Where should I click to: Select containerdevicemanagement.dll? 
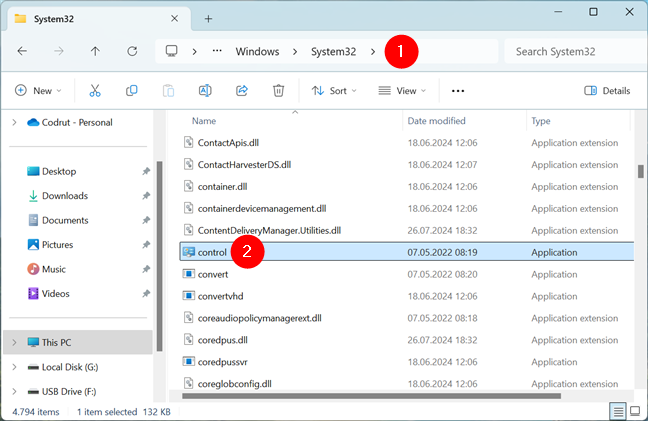[x=262, y=208]
